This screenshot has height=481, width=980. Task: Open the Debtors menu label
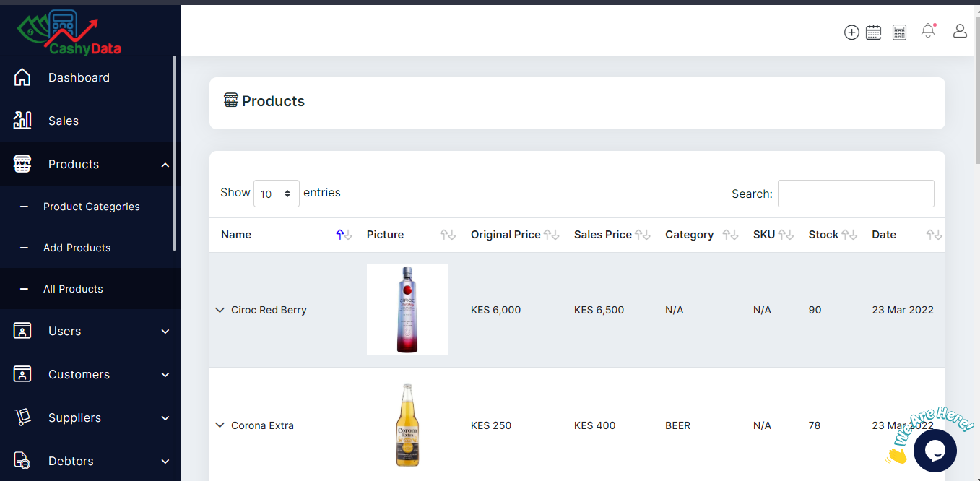tap(71, 461)
